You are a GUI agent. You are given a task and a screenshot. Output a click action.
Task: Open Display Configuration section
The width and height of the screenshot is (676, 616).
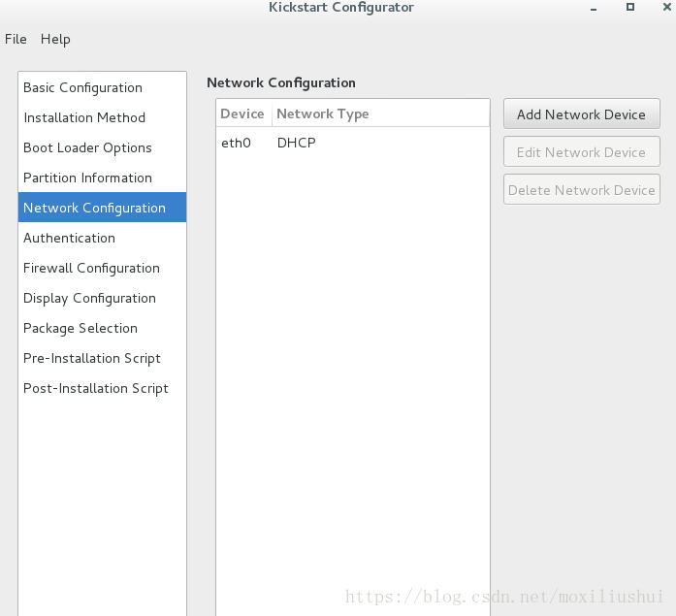(x=102, y=299)
